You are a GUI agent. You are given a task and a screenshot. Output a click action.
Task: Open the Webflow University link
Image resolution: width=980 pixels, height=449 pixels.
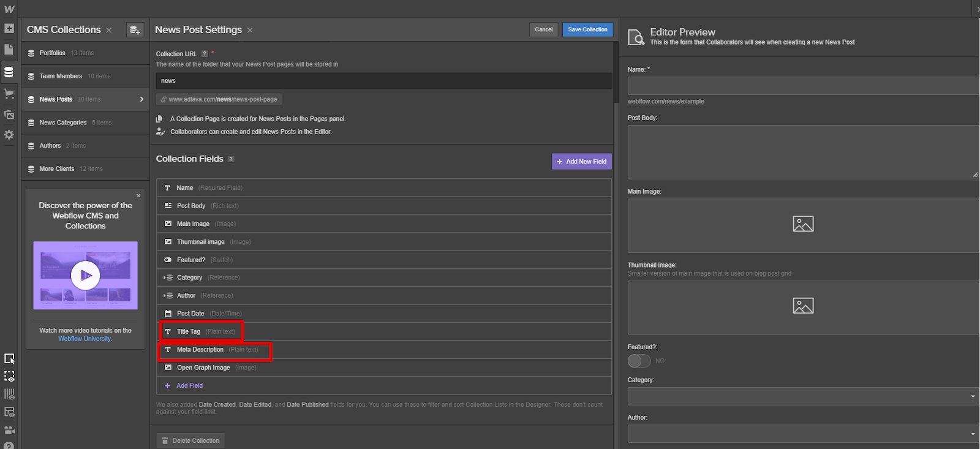point(85,339)
